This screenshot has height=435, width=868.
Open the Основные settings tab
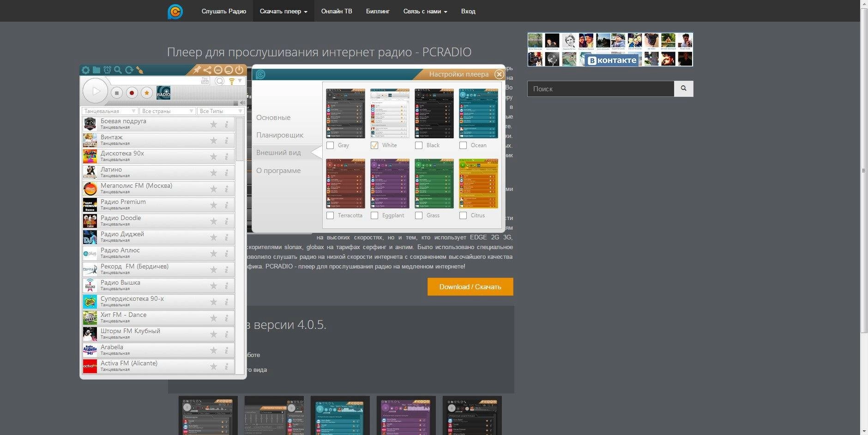click(x=273, y=118)
